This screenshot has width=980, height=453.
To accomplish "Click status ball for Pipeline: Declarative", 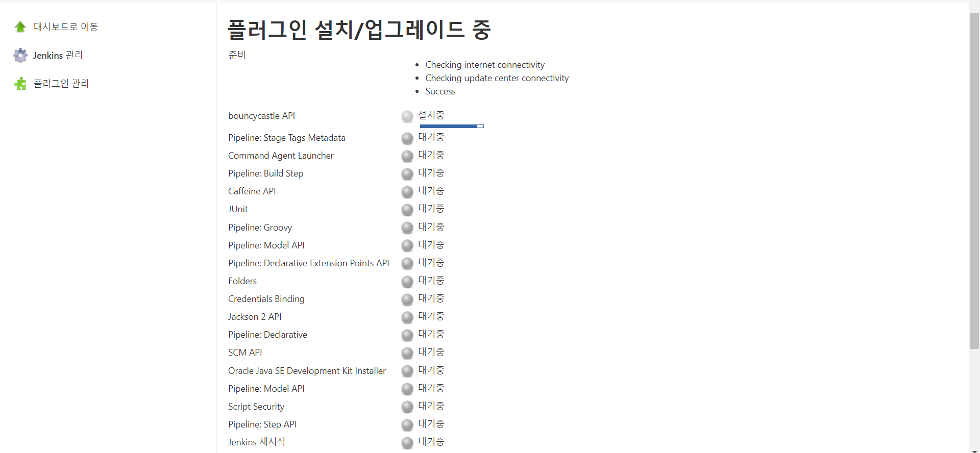I will coord(407,335).
